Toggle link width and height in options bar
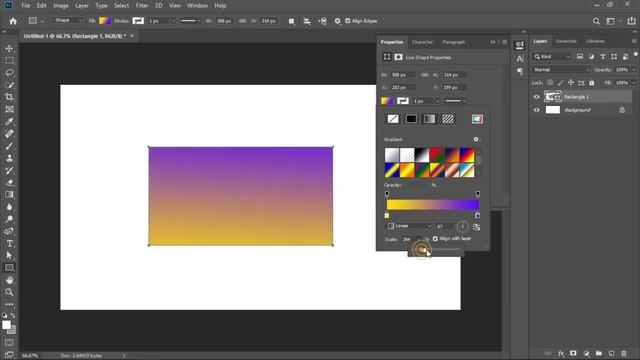 pyautogui.click(x=242, y=21)
